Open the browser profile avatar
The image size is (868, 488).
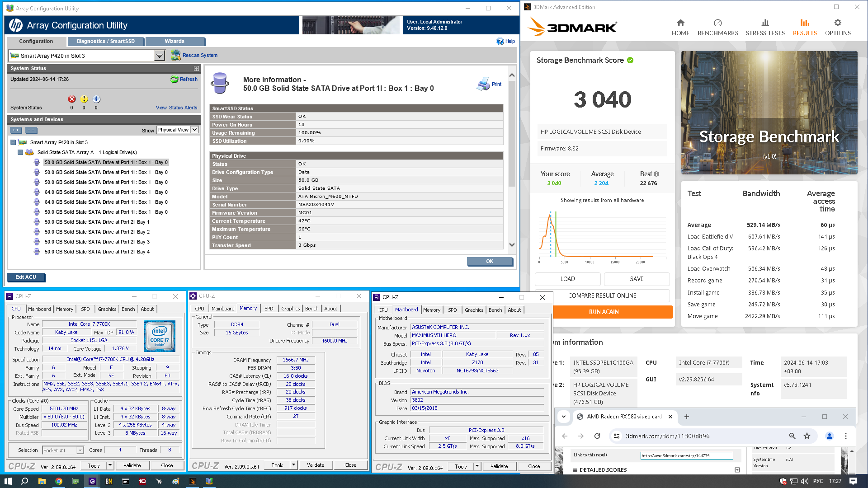(830, 436)
